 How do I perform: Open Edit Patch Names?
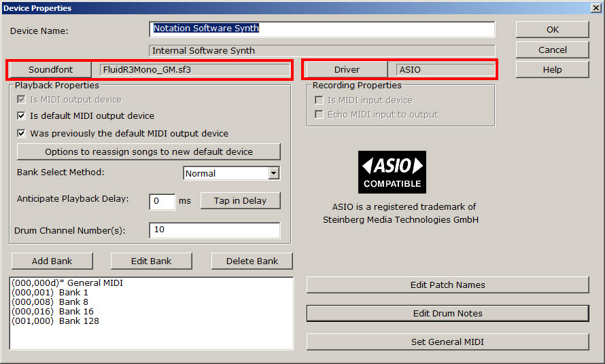pyautogui.click(x=447, y=285)
